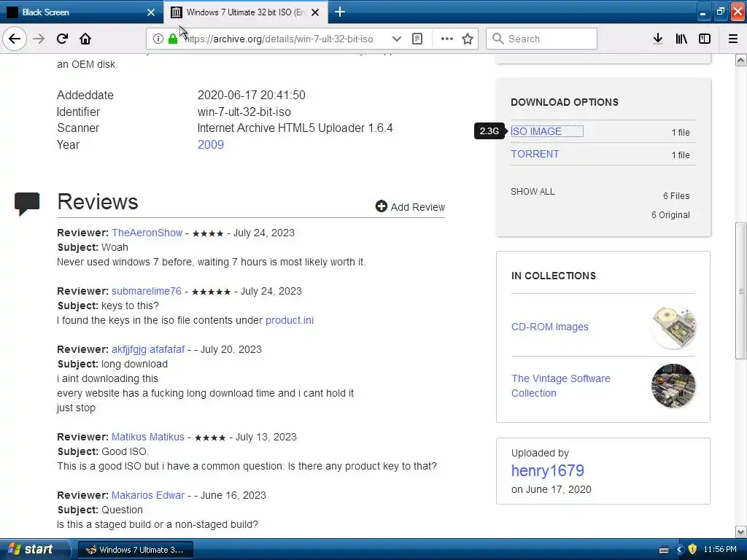Click the TORRENT download link
Viewport: 747px width, 560px height.
(x=535, y=155)
